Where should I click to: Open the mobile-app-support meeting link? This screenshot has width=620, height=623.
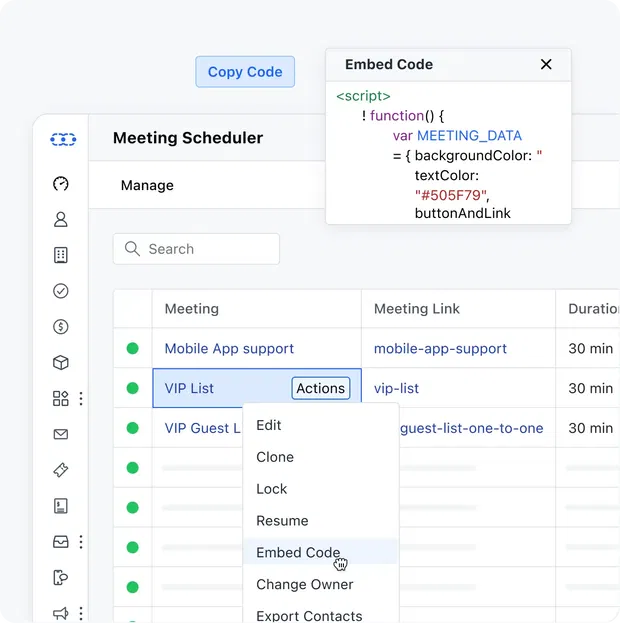point(440,348)
